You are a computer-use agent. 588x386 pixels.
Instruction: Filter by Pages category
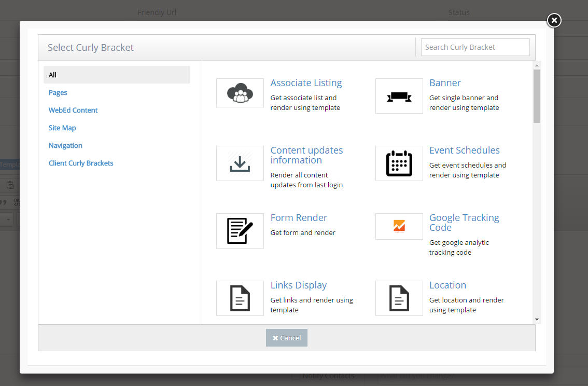pyautogui.click(x=58, y=92)
